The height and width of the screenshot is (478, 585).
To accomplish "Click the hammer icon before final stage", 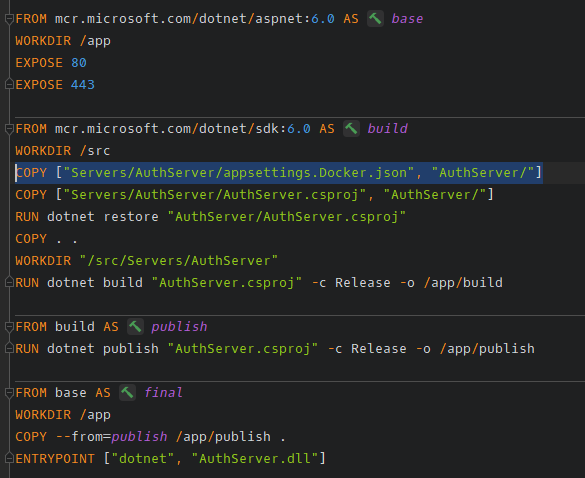I will tap(127, 393).
